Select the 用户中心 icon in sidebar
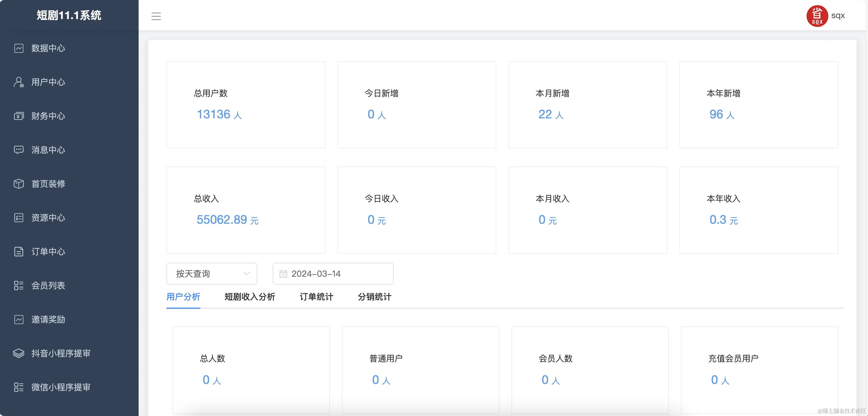The height and width of the screenshot is (416, 868). click(19, 82)
